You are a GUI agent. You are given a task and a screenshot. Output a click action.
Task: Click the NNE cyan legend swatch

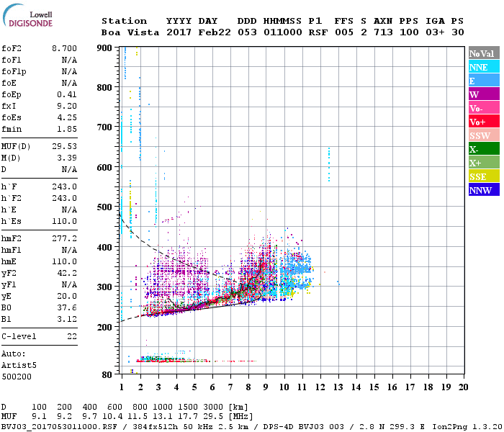click(484, 67)
